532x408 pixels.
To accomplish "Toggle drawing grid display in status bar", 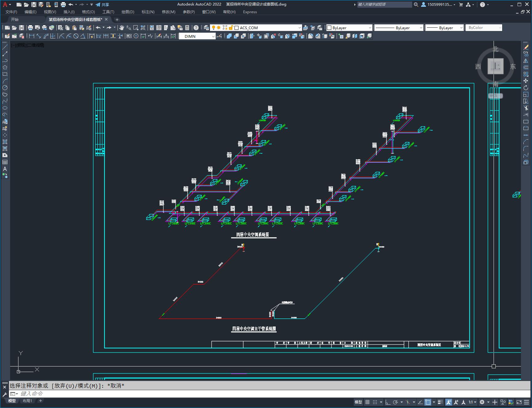I will tap(367, 402).
